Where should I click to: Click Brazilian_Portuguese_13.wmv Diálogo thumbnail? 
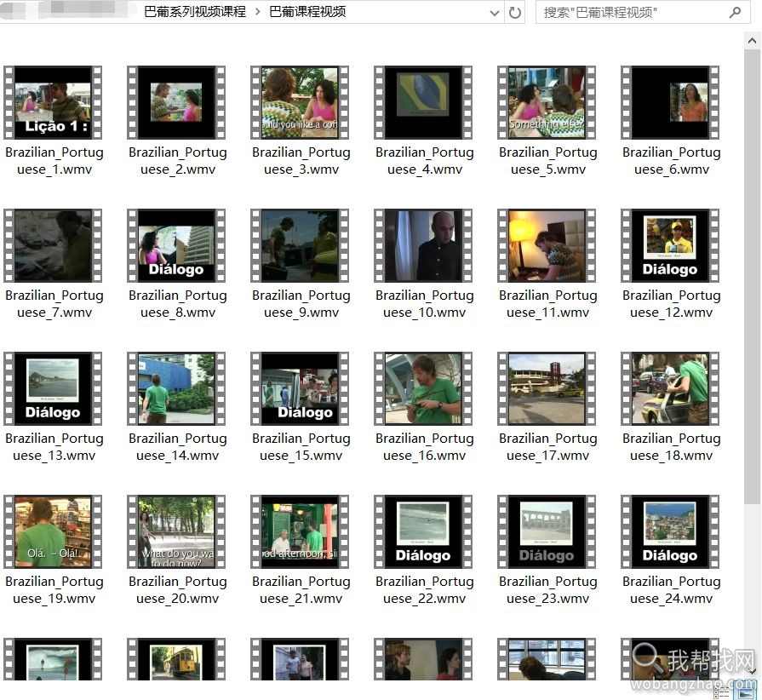pyautogui.click(x=53, y=388)
